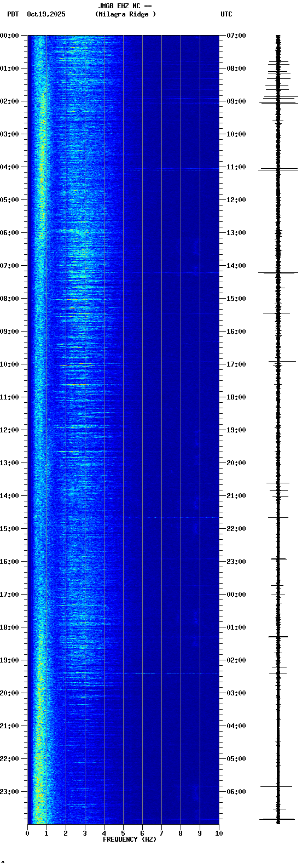Click the frequency axis tick '5'
Image resolution: width=302 pixels, height=868 pixels.
point(123,833)
